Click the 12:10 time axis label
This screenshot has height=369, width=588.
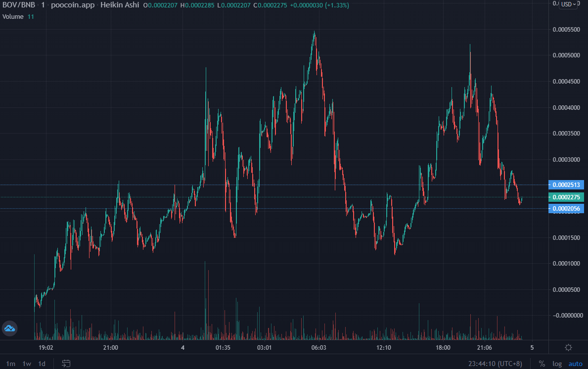tap(384, 348)
